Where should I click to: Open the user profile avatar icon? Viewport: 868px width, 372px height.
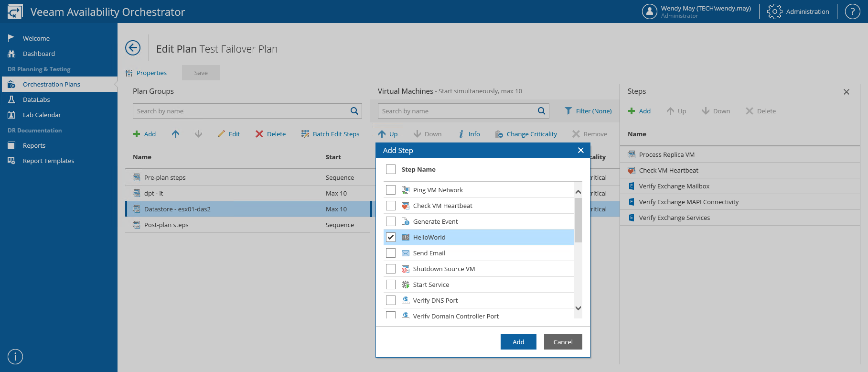tap(650, 11)
